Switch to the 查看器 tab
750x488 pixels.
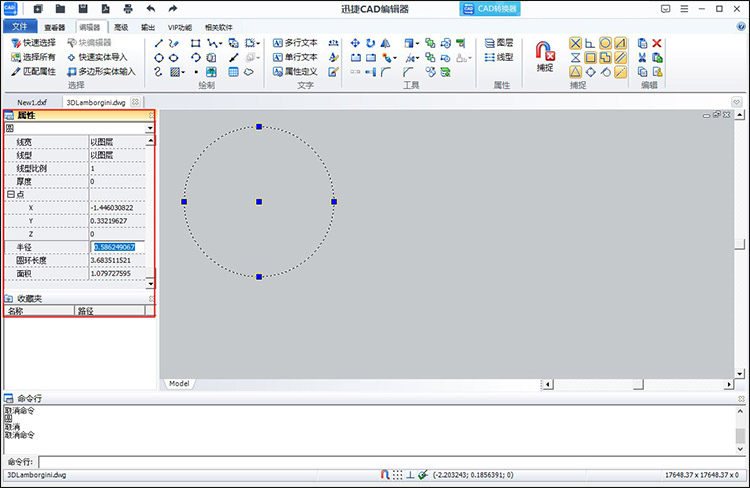[x=55, y=27]
